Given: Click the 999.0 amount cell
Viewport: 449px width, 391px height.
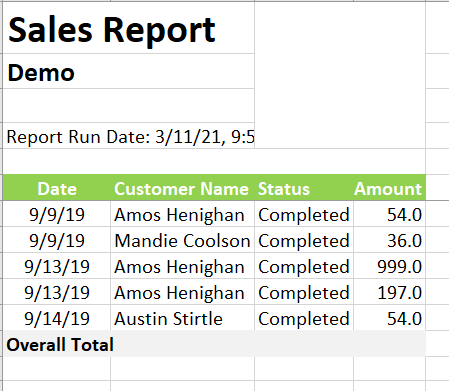Looking at the screenshot, I should pos(390,266).
